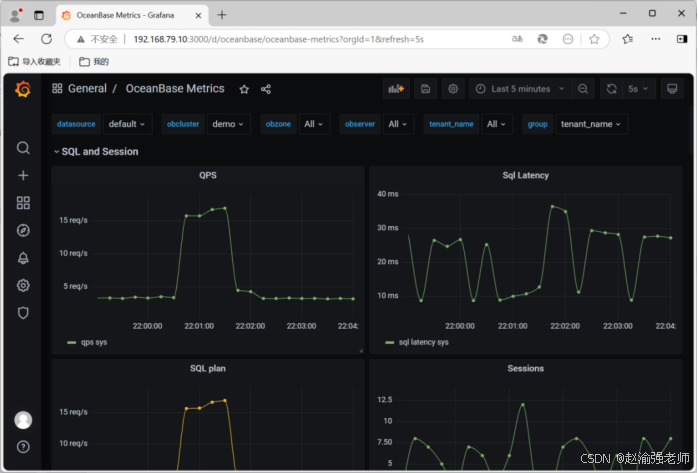Image resolution: width=698 pixels, height=473 pixels.
Task: Open the Explore compass sidebar icon
Action: 23,230
